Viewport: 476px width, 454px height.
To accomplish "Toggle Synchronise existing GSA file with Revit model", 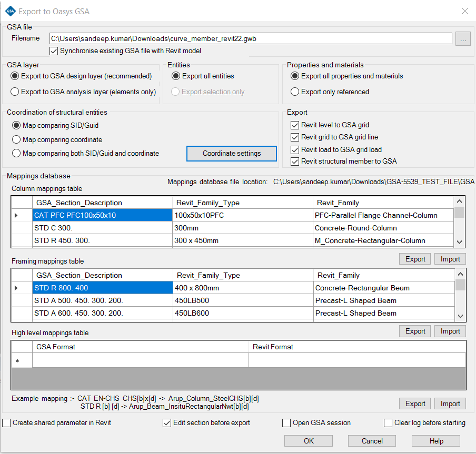I will 54,51.
